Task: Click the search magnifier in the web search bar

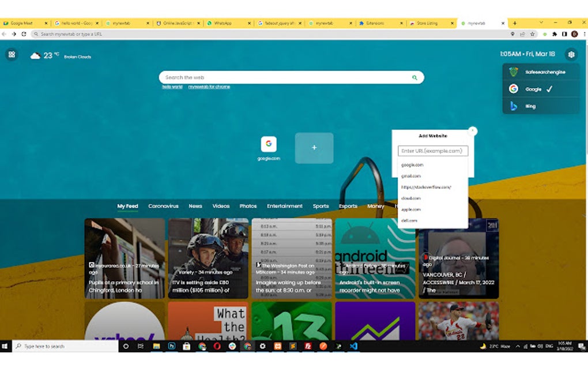Action: click(x=414, y=77)
